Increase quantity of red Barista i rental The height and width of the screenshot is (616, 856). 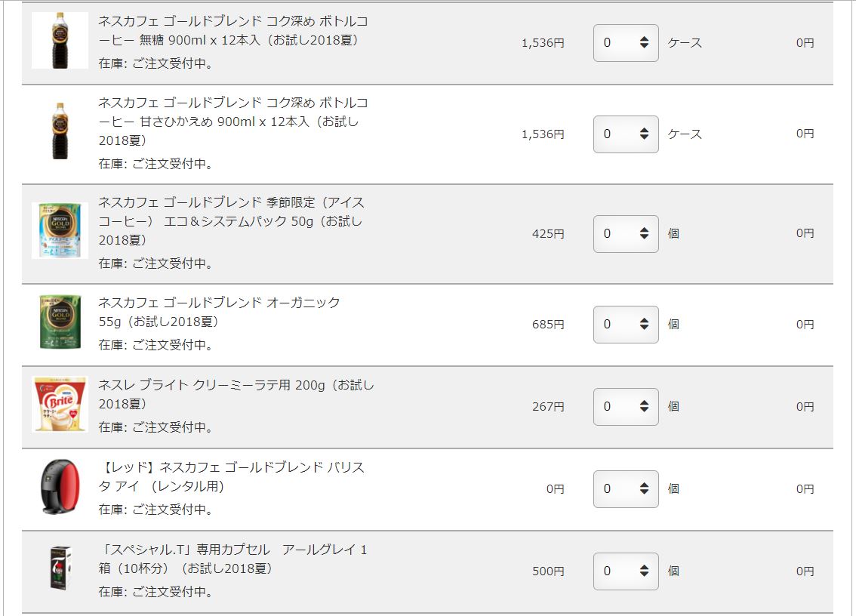coord(644,485)
